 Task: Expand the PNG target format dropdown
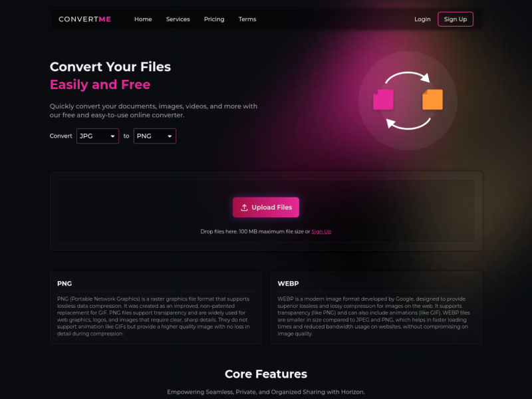click(x=154, y=136)
